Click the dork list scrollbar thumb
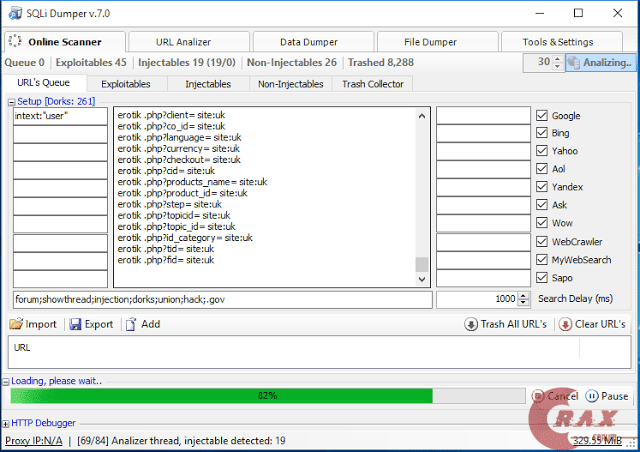The width and height of the screenshot is (640, 452). (x=422, y=265)
